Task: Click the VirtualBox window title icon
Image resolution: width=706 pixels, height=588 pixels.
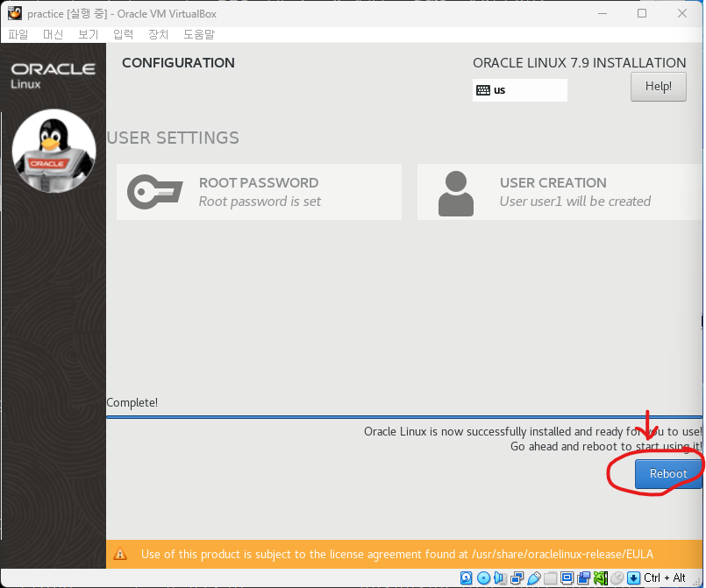Action: (x=14, y=13)
